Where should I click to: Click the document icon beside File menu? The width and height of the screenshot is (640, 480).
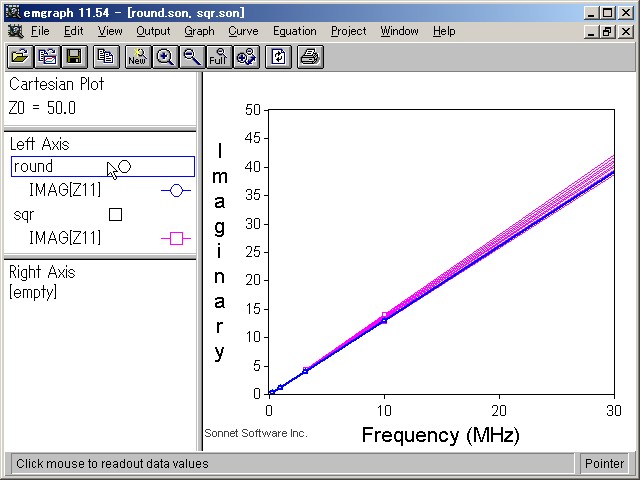click(16, 31)
